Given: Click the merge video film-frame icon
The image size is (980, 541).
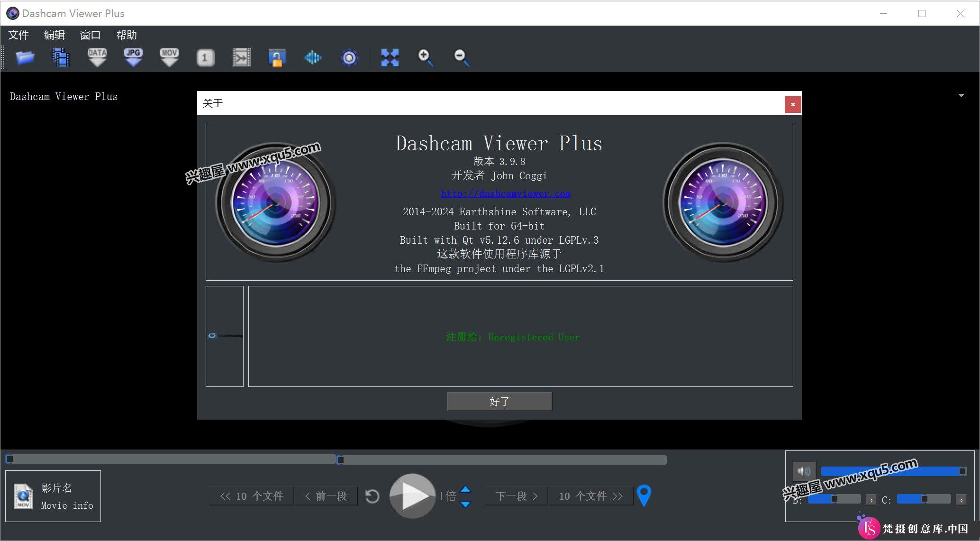Looking at the screenshot, I should click(241, 58).
